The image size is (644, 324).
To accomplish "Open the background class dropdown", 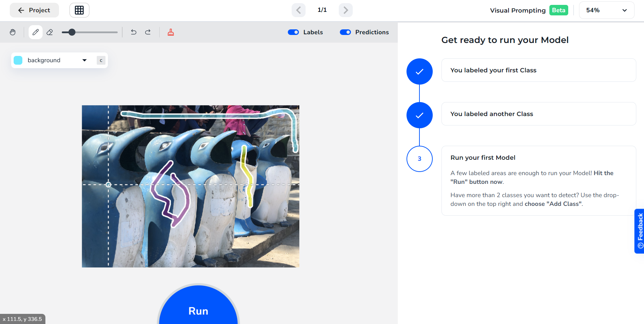I will (x=59, y=60).
